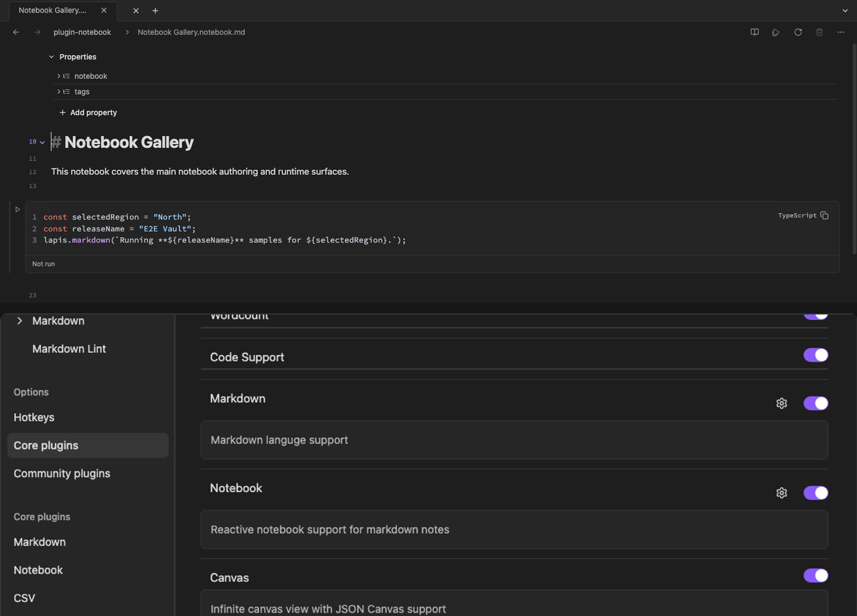Image resolution: width=857 pixels, height=616 pixels.
Task: Open Notebook plugin settings gear icon
Action: click(x=781, y=493)
